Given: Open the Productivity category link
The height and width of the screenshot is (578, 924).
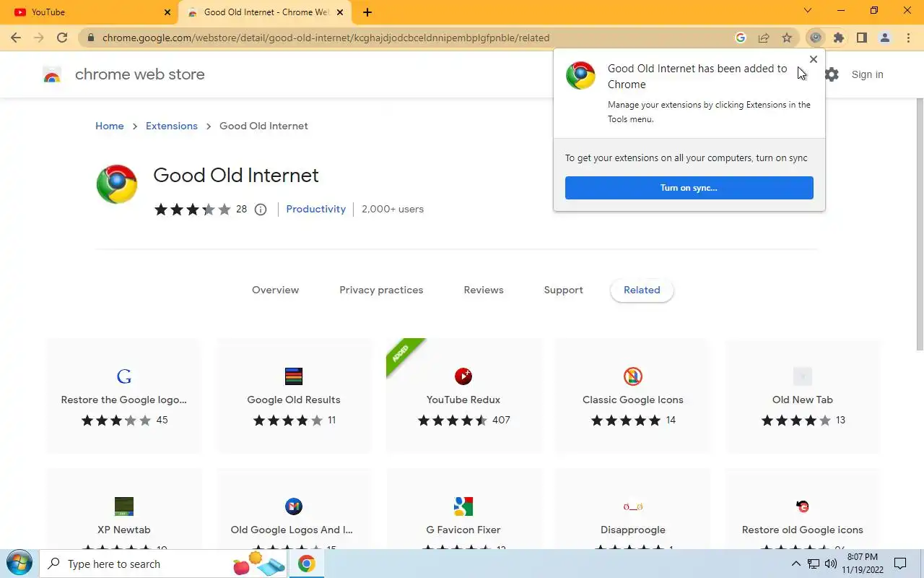Looking at the screenshot, I should coord(315,210).
